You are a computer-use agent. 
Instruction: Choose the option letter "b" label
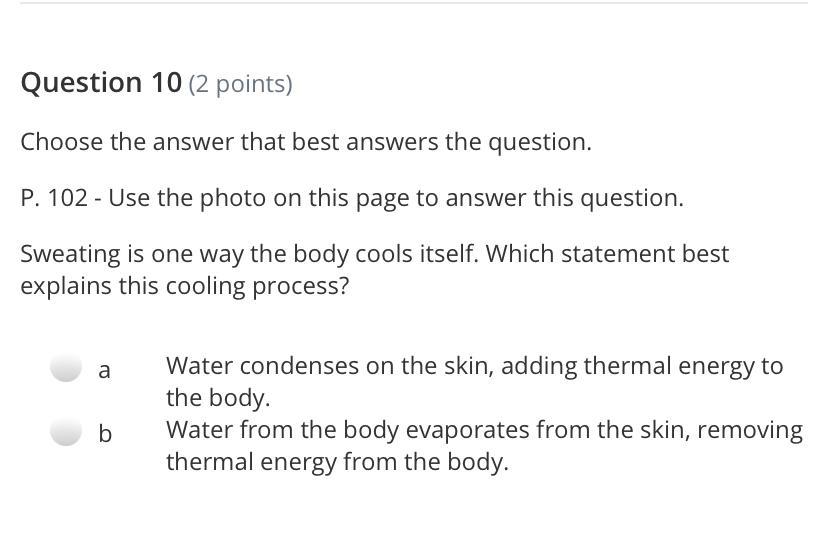tap(105, 434)
